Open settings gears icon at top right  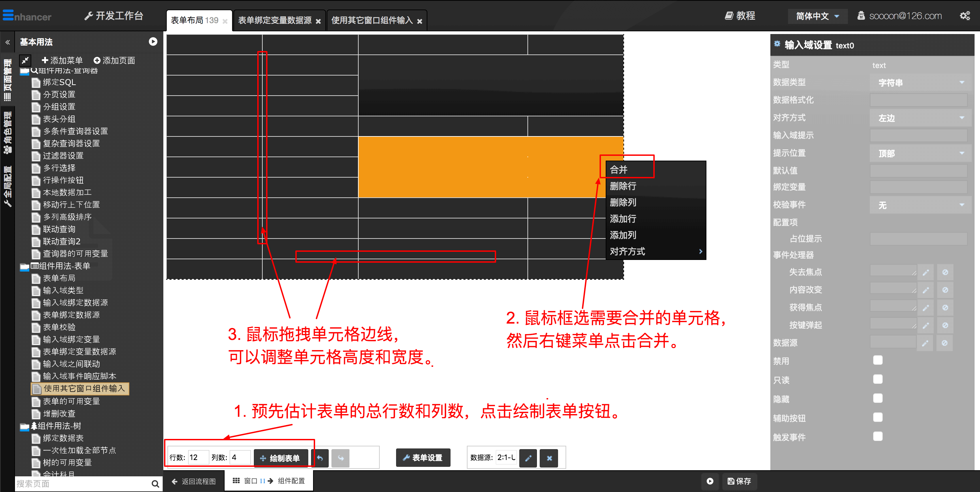(964, 16)
